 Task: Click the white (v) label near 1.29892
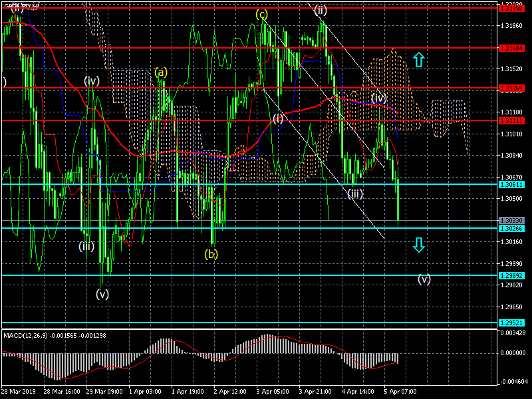click(x=424, y=279)
